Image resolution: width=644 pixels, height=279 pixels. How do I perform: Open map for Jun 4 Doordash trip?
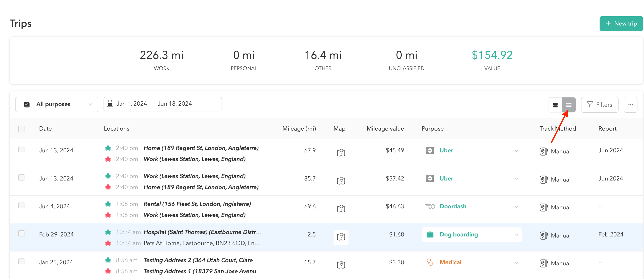coord(341,209)
